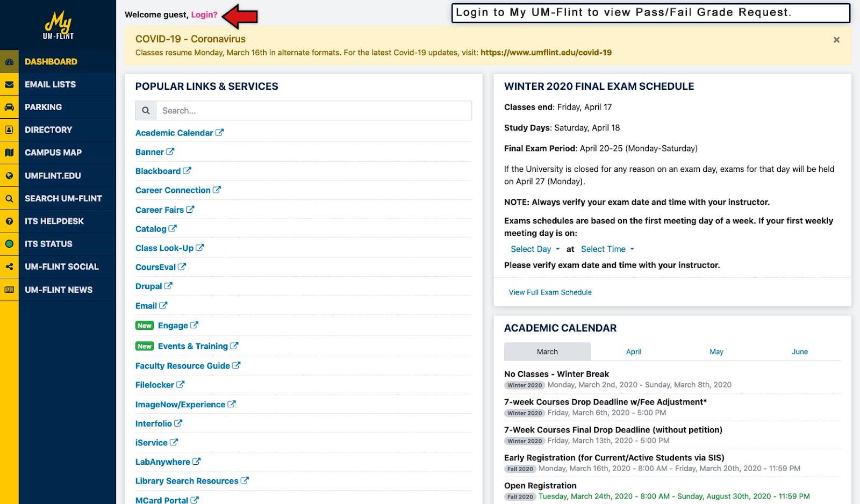Open Email Lists in the sidebar menu
The image size is (860, 504).
pos(50,84)
